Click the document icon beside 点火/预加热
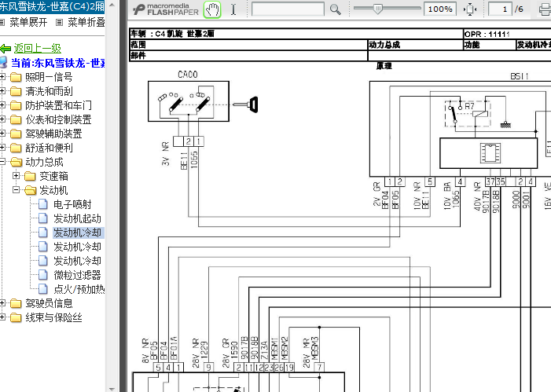 click(x=43, y=289)
